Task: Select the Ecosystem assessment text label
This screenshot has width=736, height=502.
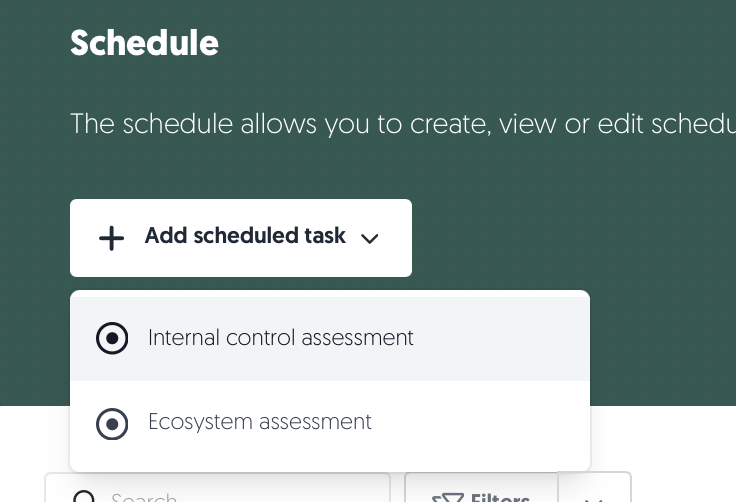Action: 260,422
